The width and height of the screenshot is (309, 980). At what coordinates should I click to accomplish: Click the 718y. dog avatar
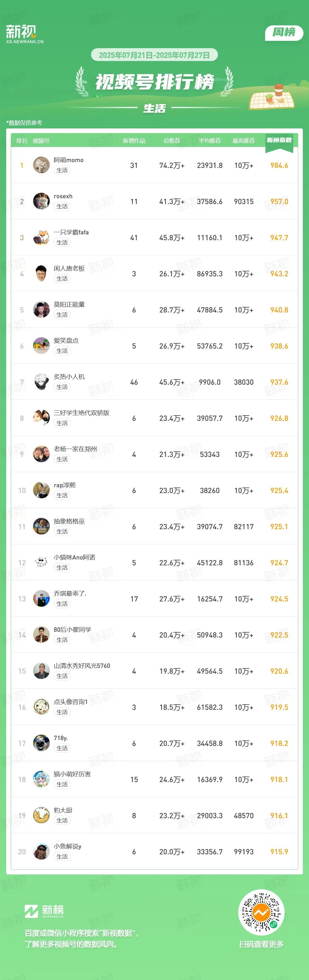click(x=41, y=743)
